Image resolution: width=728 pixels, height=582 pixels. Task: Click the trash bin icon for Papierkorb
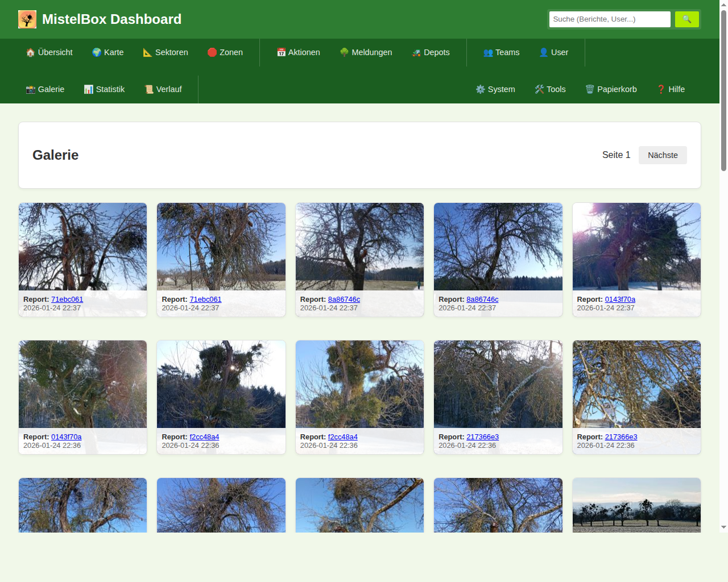pos(590,89)
